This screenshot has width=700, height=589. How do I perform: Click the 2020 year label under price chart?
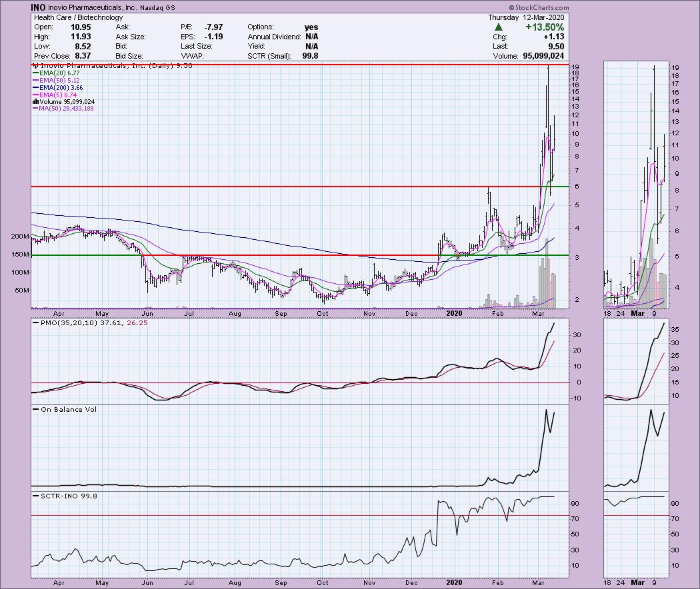[x=454, y=313]
